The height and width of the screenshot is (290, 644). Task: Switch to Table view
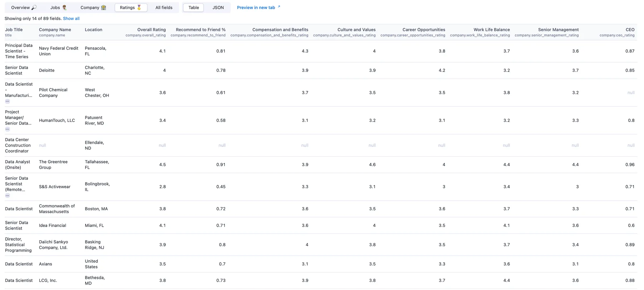tap(194, 8)
